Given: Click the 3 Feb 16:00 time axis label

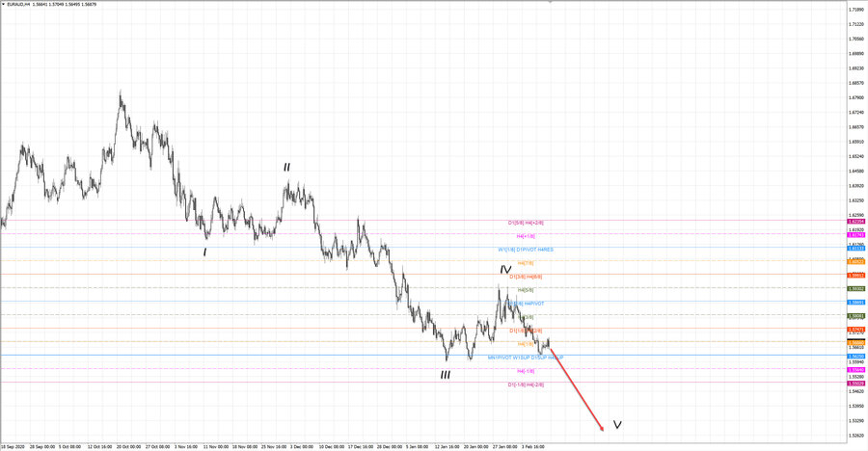Looking at the screenshot, I should pyautogui.click(x=533, y=446).
